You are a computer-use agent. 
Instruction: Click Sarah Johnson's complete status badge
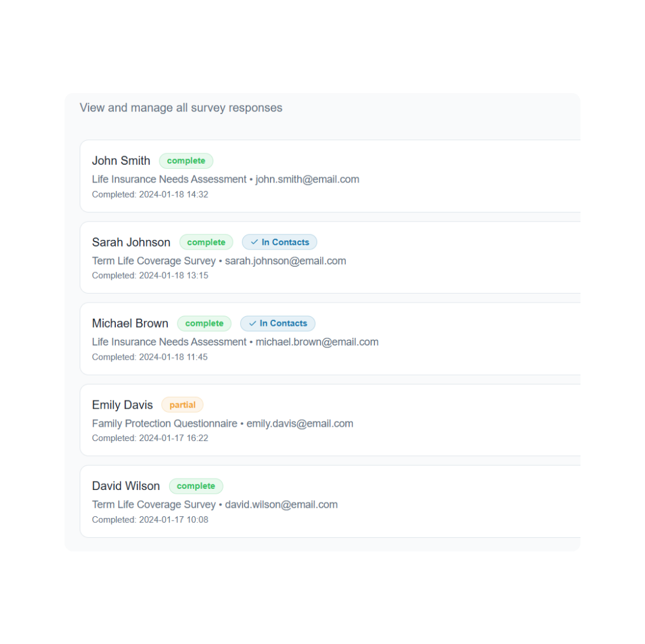tap(206, 242)
